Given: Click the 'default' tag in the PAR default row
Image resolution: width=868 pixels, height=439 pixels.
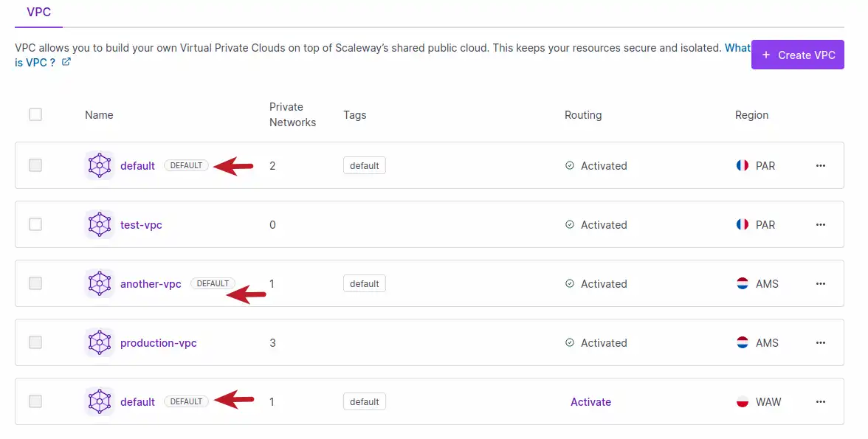Looking at the screenshot, I should (365, 165).
